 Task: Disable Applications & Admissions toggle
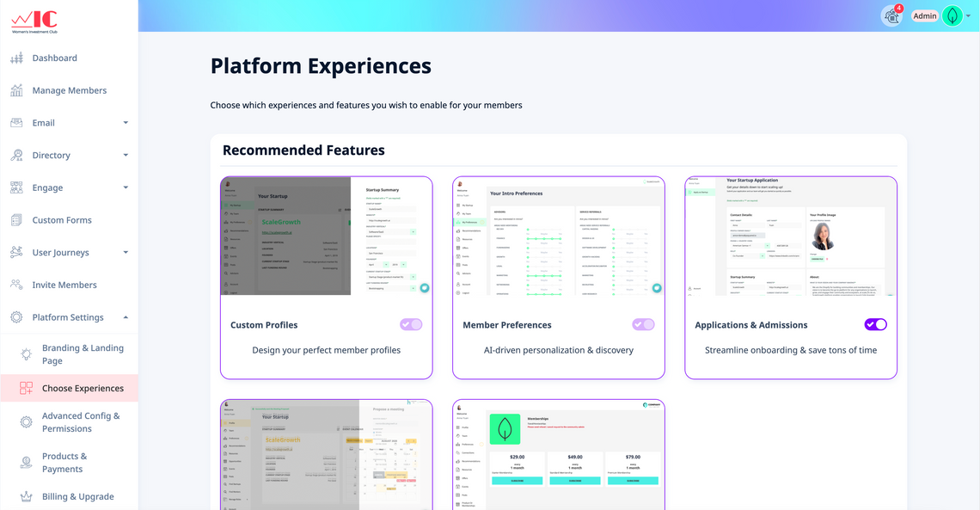(876, 324)
